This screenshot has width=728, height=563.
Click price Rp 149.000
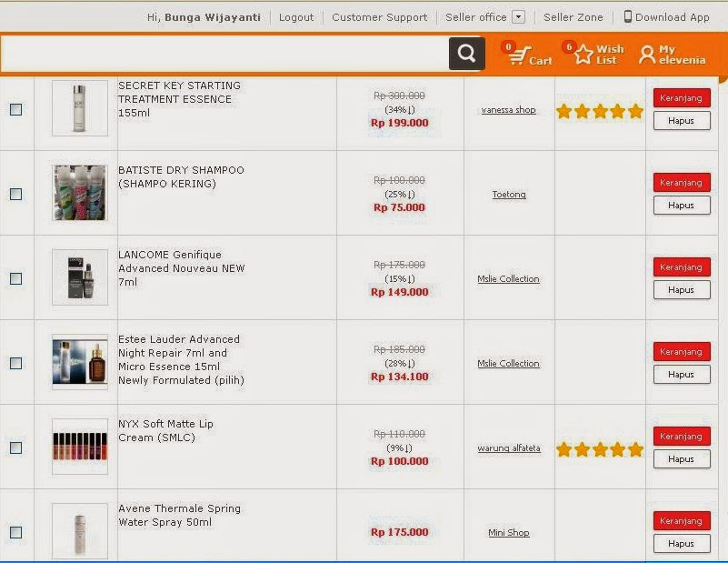click(x=400, y=292)
